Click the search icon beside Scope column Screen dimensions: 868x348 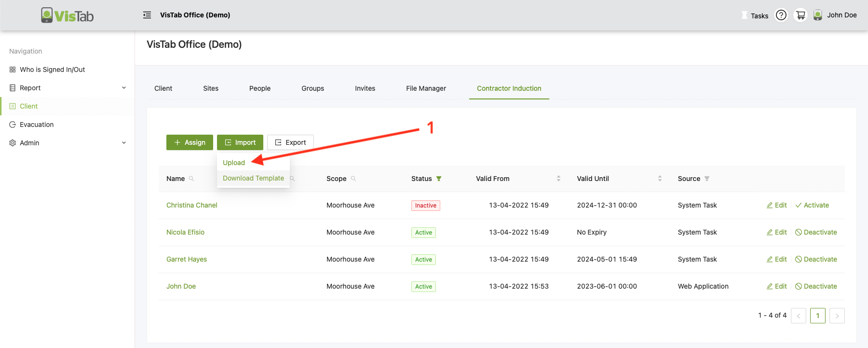[x=353, y=179]
